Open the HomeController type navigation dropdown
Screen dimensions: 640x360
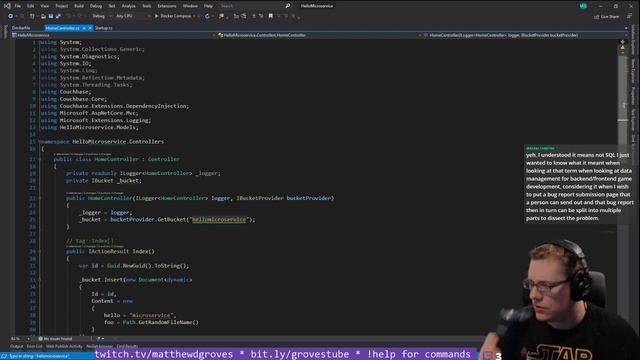[319, 36]
